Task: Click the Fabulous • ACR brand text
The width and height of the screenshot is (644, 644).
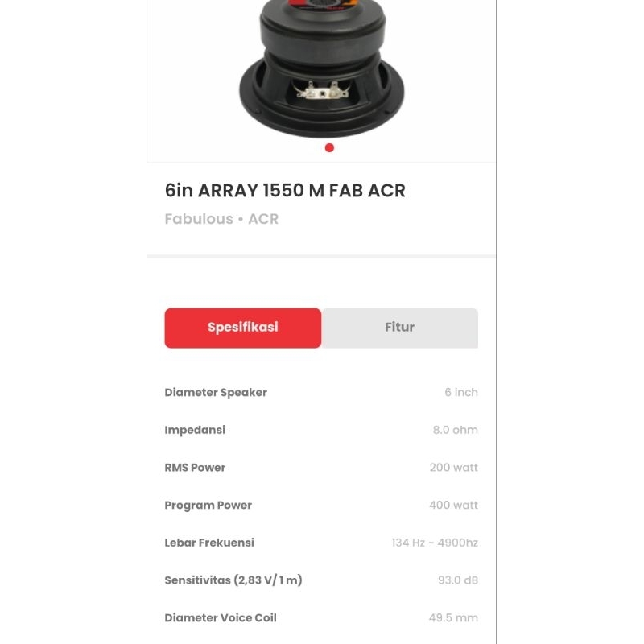Action: 221,219
